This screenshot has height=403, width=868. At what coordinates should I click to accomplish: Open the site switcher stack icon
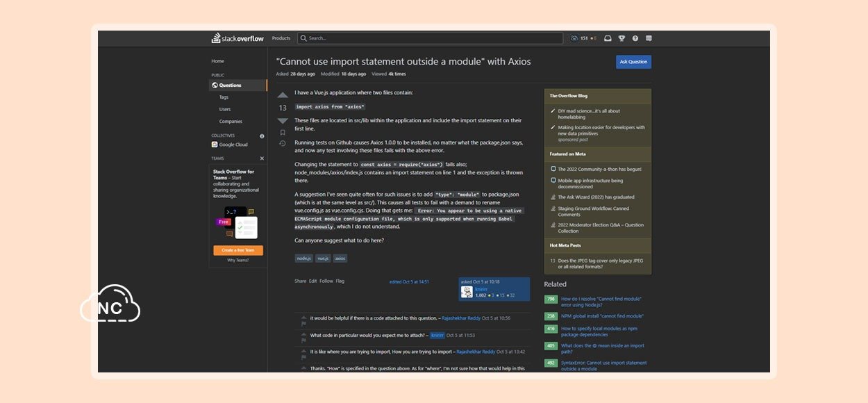(x=649, y=38)
